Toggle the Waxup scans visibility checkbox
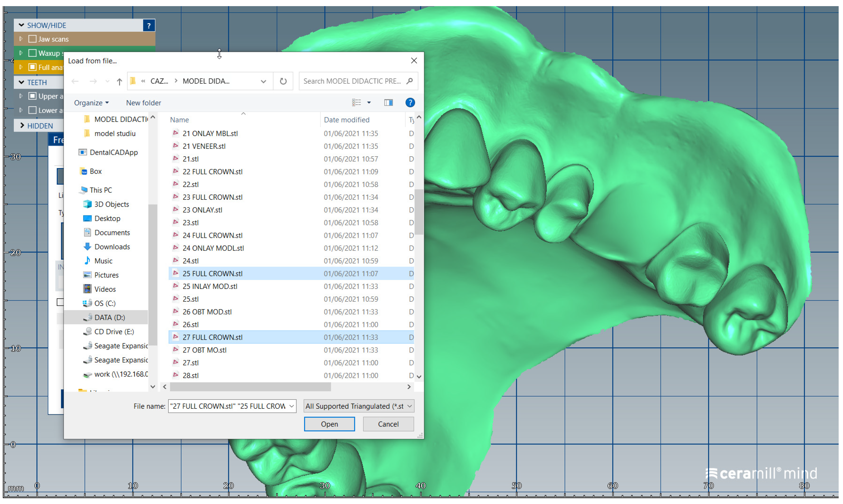This screenshot has height=504, width=843. [33, 53]
